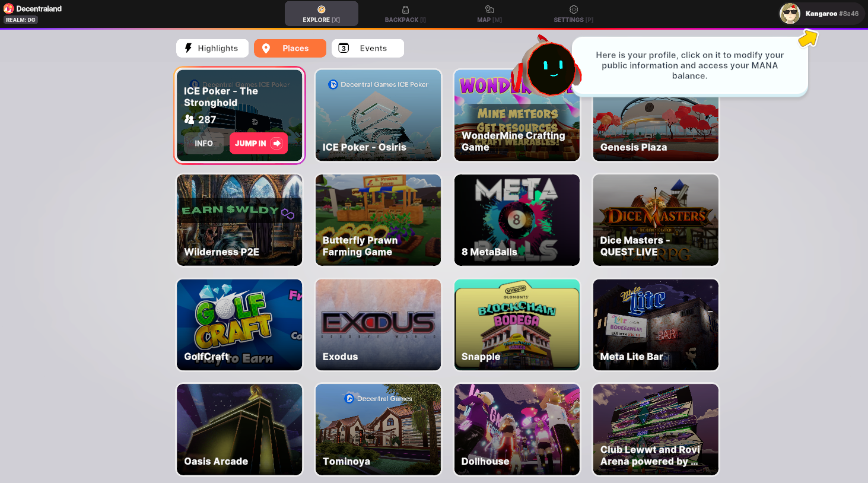Jump in to ICE Poker Stronghold
This screenshot has height=483, width=868.
tap(259, 143)
